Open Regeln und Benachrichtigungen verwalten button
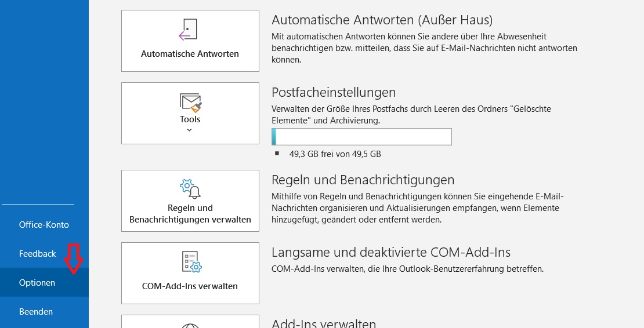This screenshot has height=328, width=644. 190,201
